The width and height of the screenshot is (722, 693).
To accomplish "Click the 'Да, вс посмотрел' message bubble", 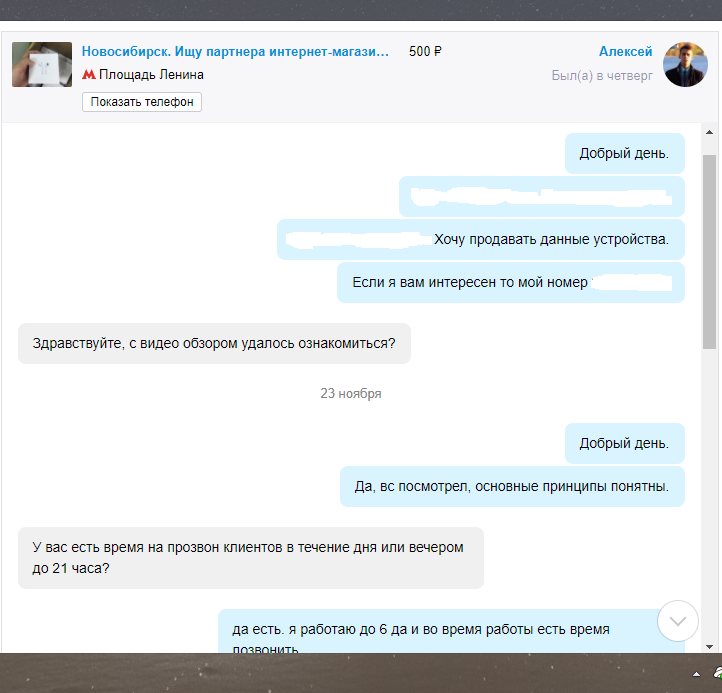I will 512,487.
